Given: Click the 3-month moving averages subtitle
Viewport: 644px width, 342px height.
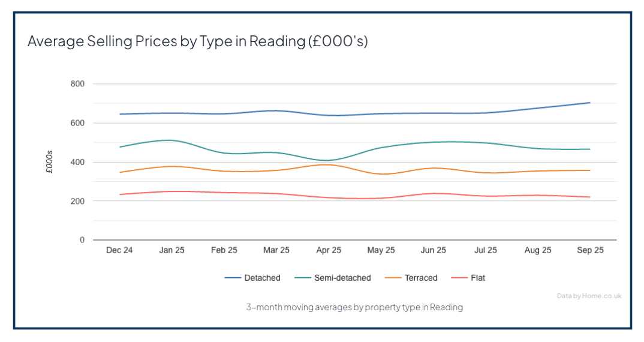Looking at the screenshot, I should click(x=354, y=307).
